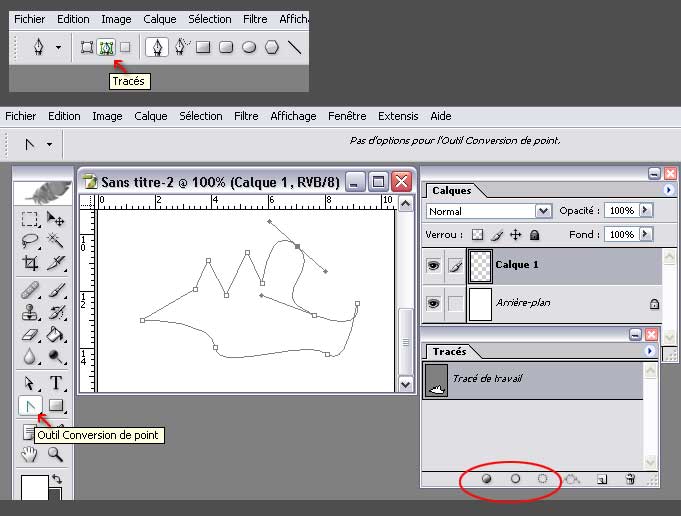Toggle lock transparent pixels in Verrou row

click(x=477, y=235)
